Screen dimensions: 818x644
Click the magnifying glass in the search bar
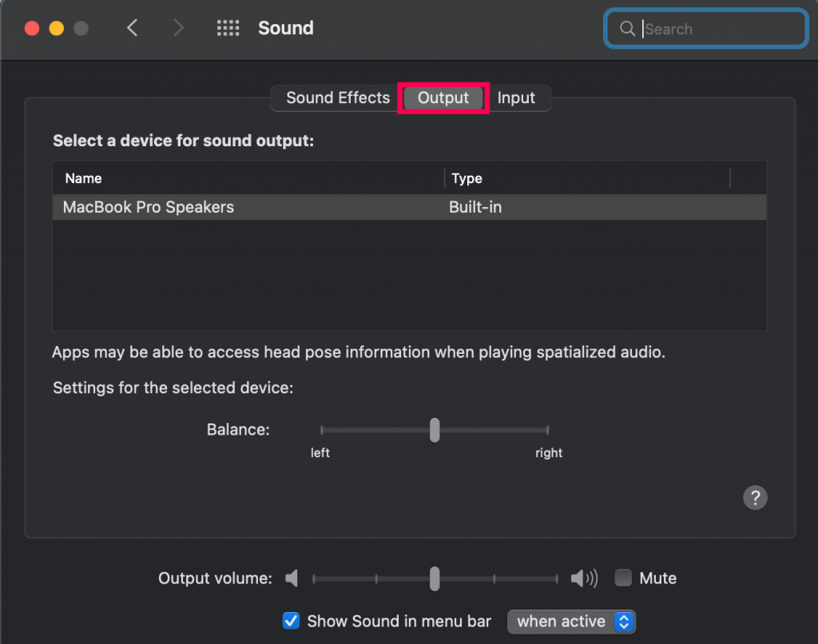click(x=628, y=28)
